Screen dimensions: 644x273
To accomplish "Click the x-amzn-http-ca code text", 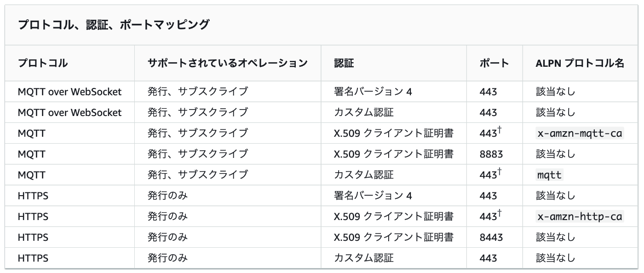I will coord(580,216).
